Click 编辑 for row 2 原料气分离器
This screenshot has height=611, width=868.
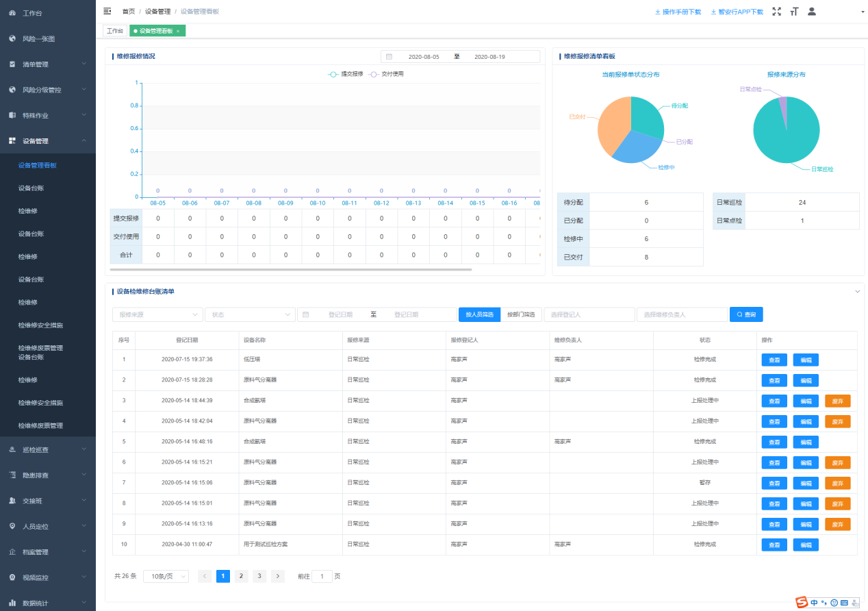(x=806, y=380)
